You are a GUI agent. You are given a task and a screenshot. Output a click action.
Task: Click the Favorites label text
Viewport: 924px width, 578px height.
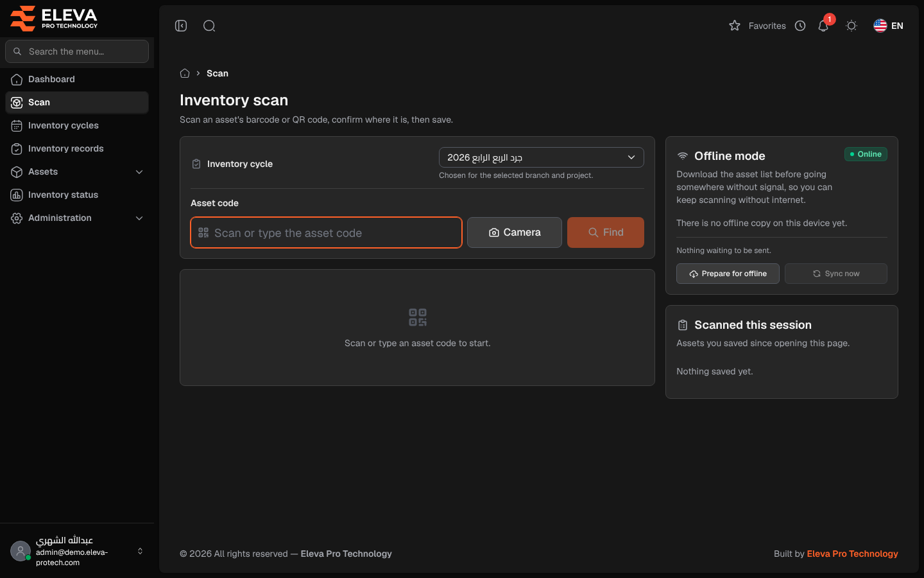pos(767,26)
